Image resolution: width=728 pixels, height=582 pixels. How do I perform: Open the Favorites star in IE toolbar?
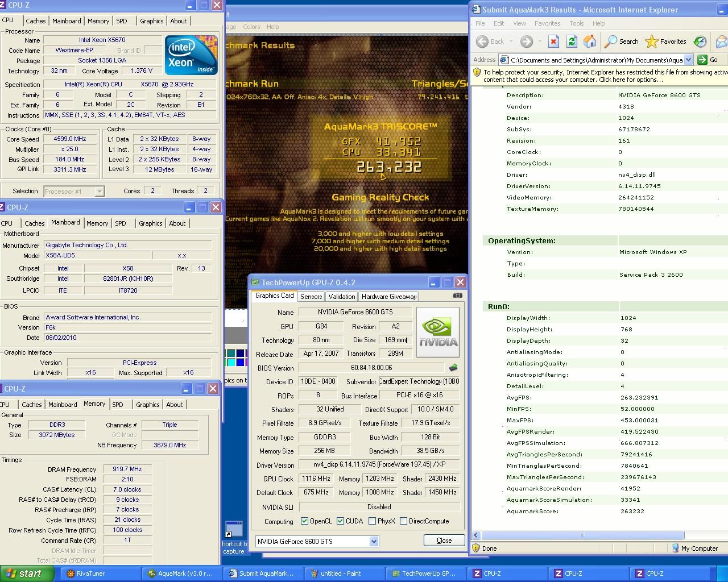pos(666,41)
